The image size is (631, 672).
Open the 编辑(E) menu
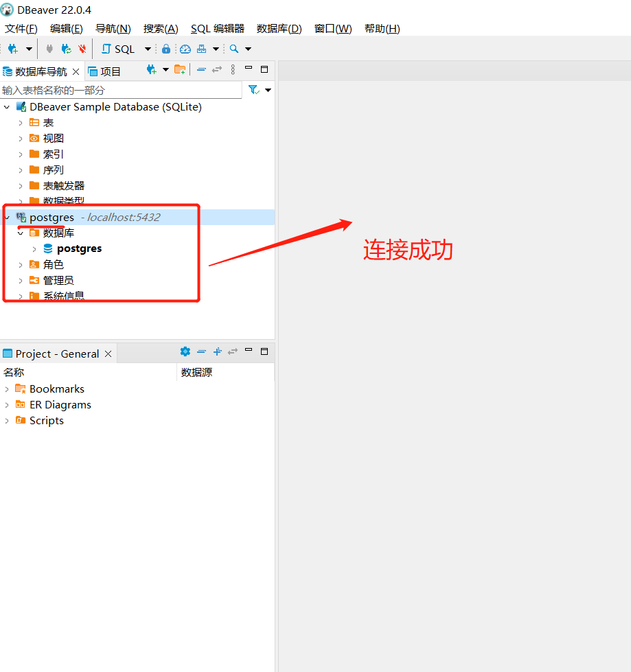pos(67,29)
